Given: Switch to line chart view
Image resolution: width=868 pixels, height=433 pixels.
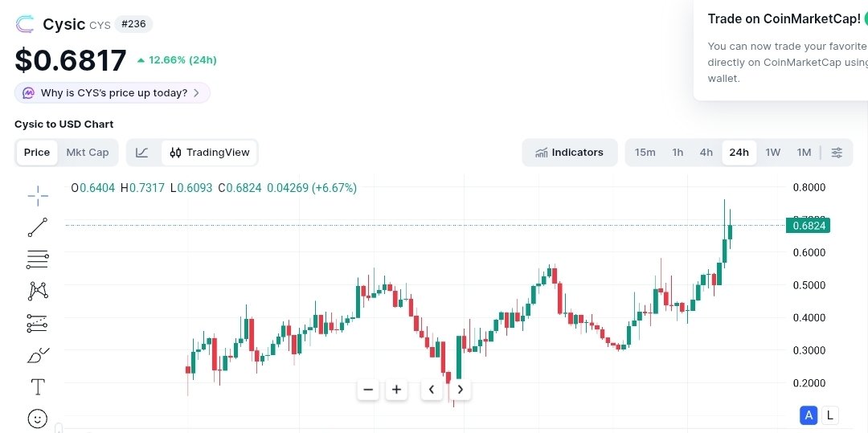Looking at the screenshot, I should tap(142, 153).
